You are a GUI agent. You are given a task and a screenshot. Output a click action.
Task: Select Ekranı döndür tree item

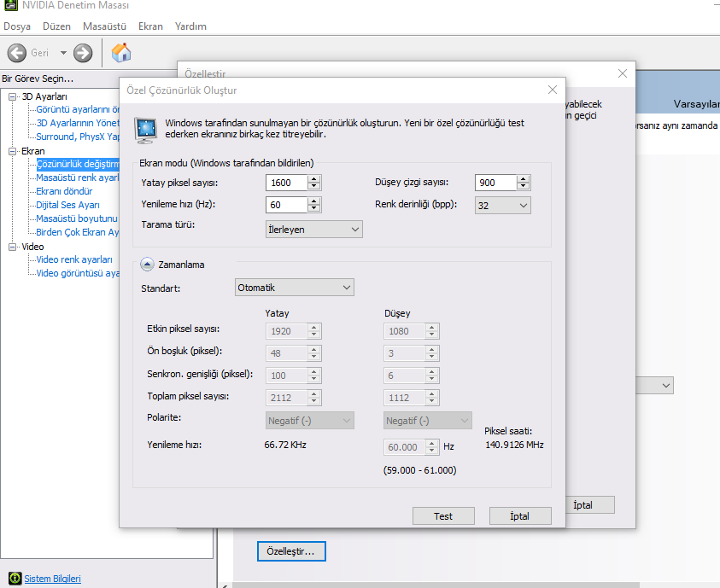[64, 191]
